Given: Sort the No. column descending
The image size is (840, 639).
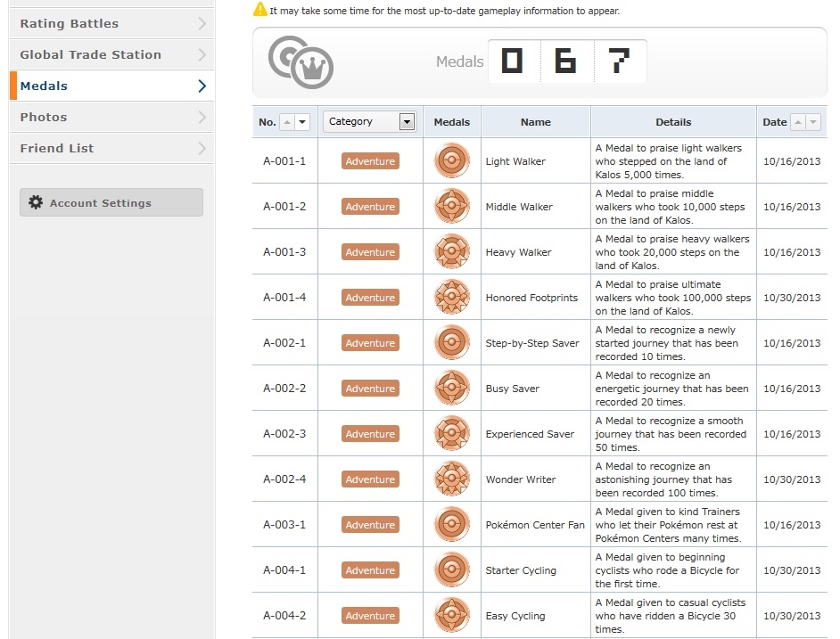Looking at the screenshot, I should pos(302,122).
